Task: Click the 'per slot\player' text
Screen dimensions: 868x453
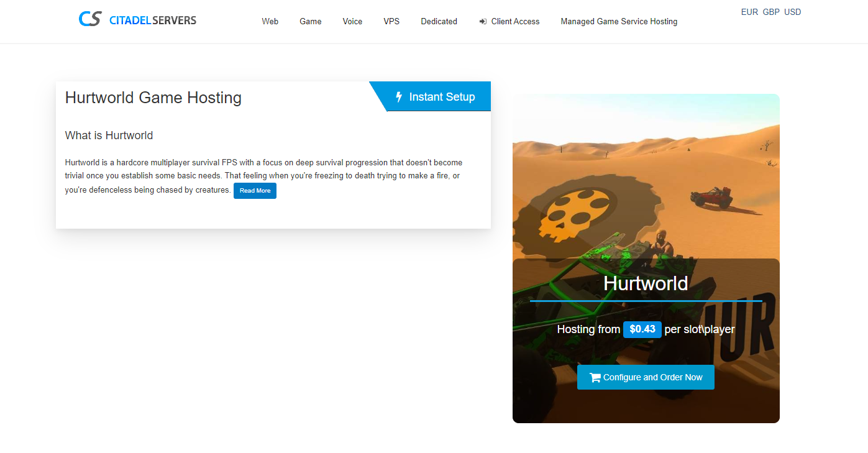Action: 700,329
